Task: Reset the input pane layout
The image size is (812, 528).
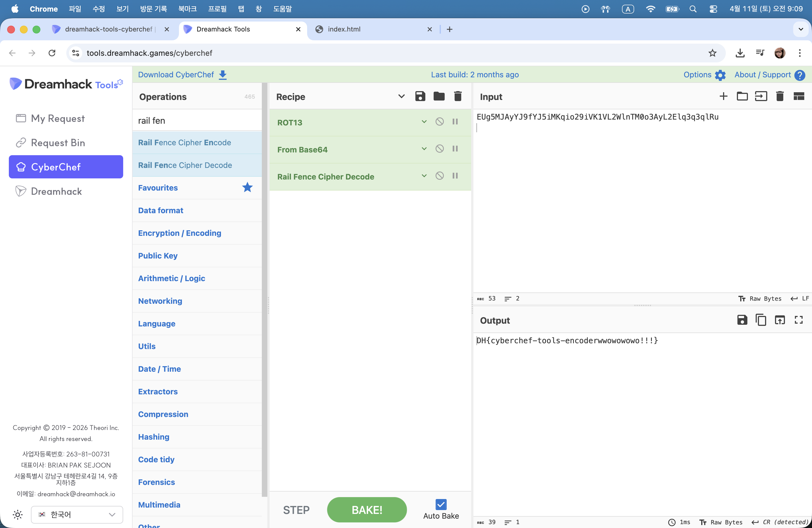Action: [x=798, y=97]
